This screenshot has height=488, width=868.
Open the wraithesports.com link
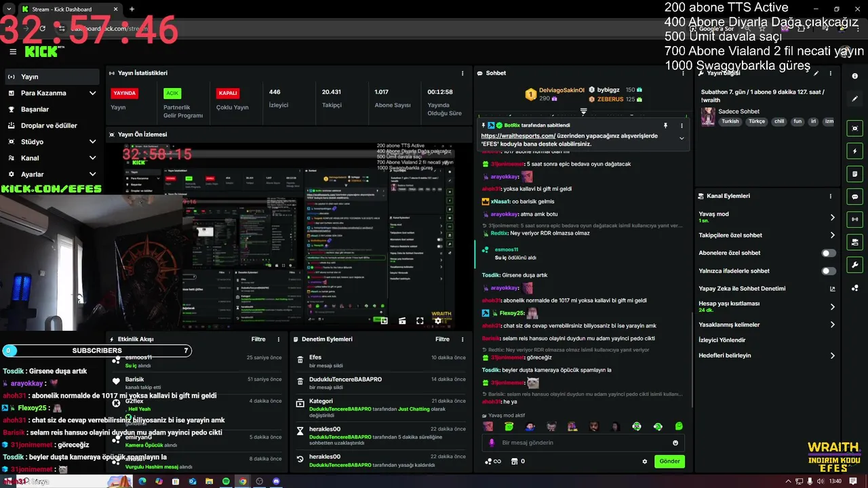coord(518,136)
